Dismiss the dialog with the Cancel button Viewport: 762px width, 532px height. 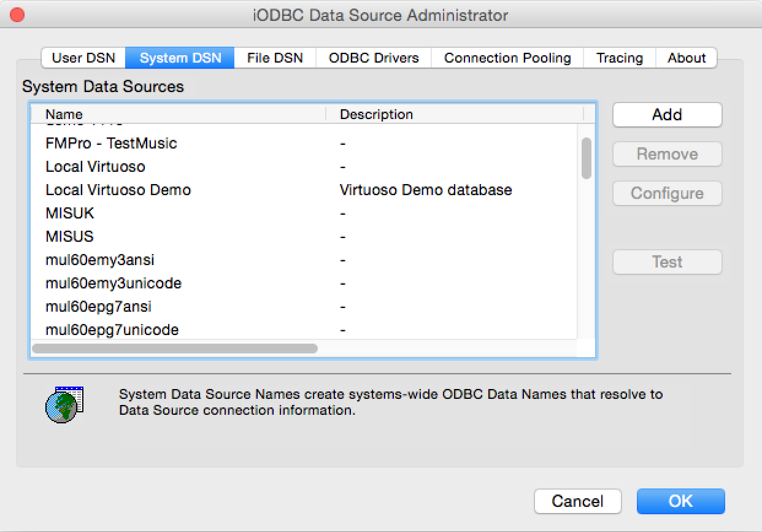577,501
